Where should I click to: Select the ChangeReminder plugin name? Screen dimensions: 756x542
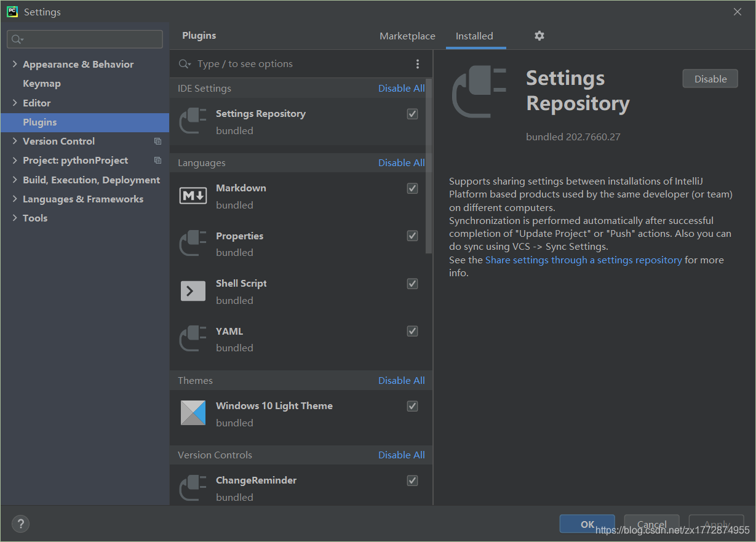click(257, 480)
